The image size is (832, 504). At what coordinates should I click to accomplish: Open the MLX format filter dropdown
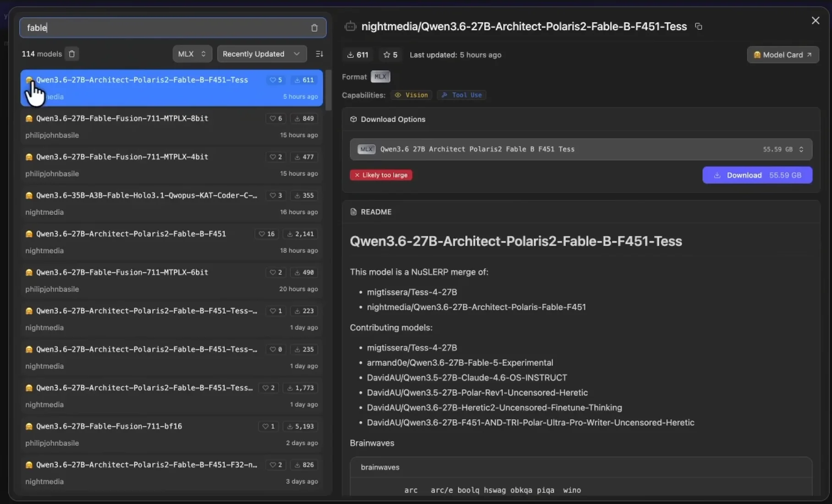click(192, 54)
